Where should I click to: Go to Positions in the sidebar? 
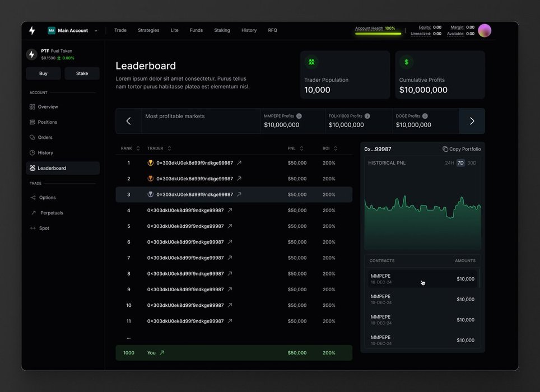(x=47, y=122)
